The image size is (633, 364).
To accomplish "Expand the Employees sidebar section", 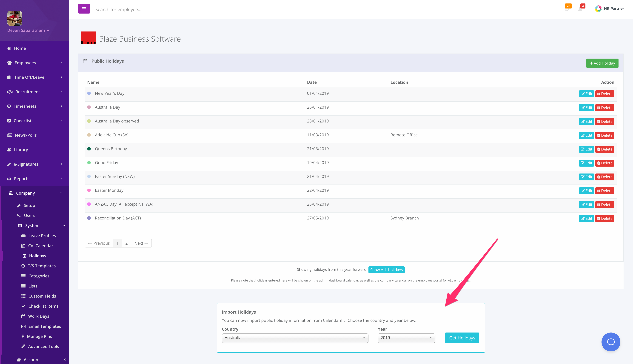I will (34, 63).
